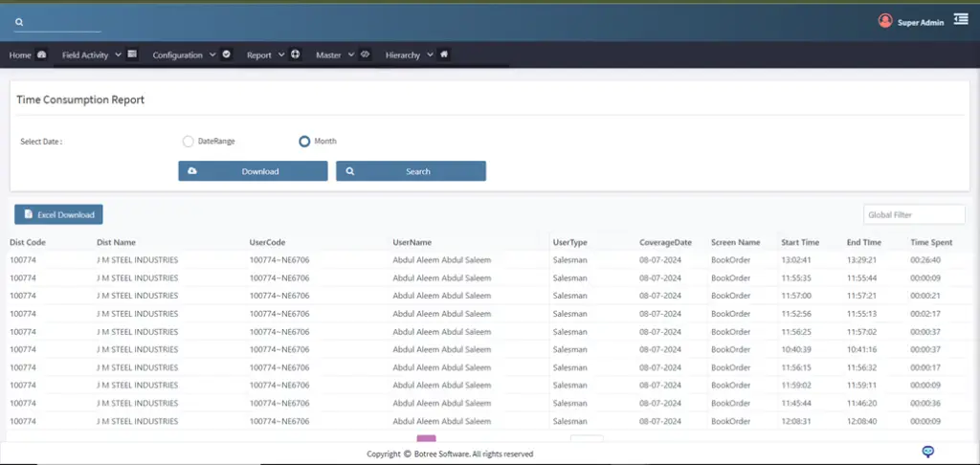Click Start Time value 13:02:41
Image resolution: width=980 pixels, height=465 pixels.
pyautogui.click(x=796, y=260)
